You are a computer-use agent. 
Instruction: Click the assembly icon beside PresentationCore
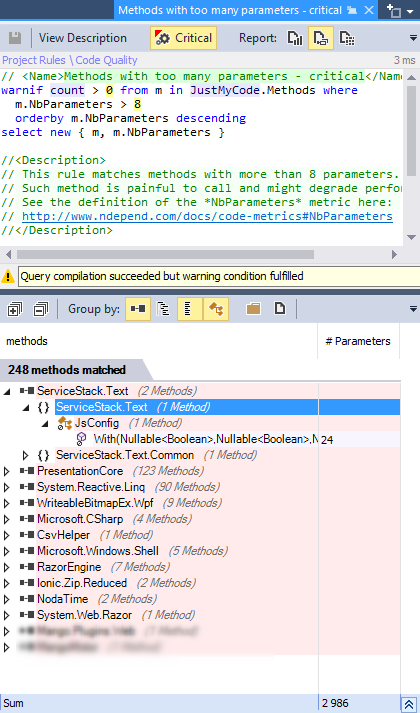[x=27, y=471]
